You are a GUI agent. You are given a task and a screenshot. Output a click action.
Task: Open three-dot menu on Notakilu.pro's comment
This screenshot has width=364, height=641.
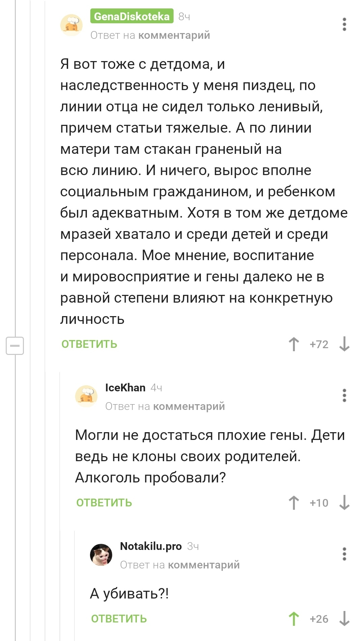[344, 554]
